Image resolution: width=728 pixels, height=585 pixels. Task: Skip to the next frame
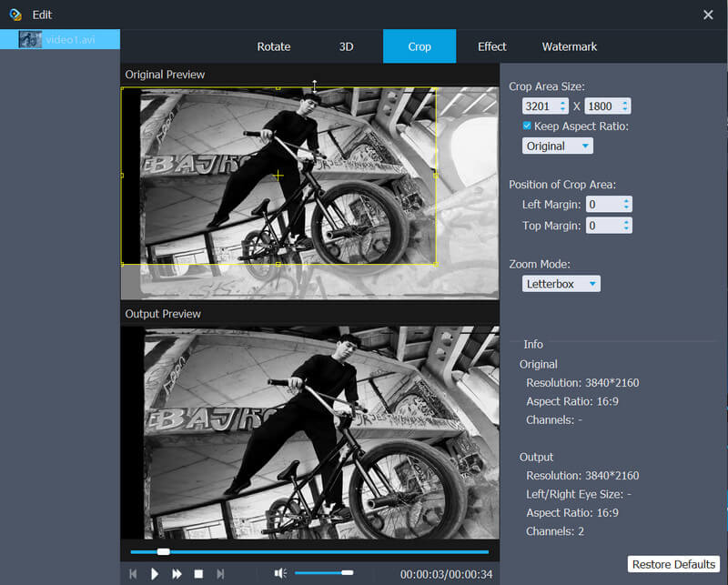(x=220, y=574)
